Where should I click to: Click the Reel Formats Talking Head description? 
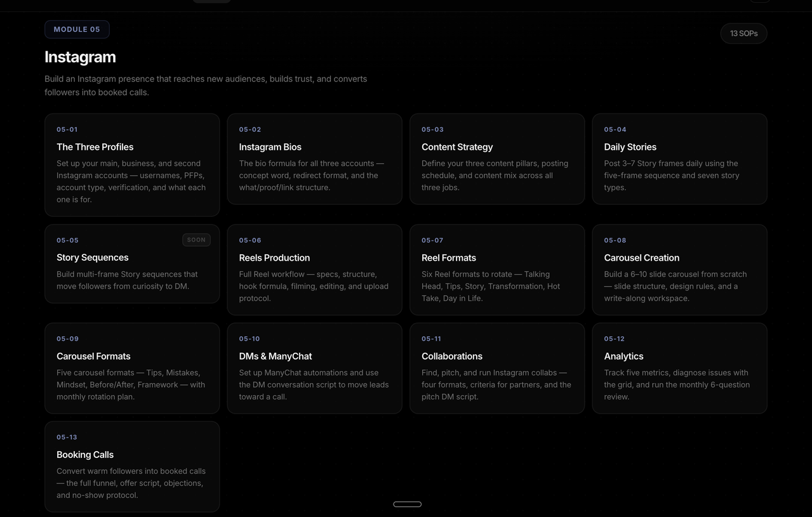pyautogui.click(x=491, y=286)
